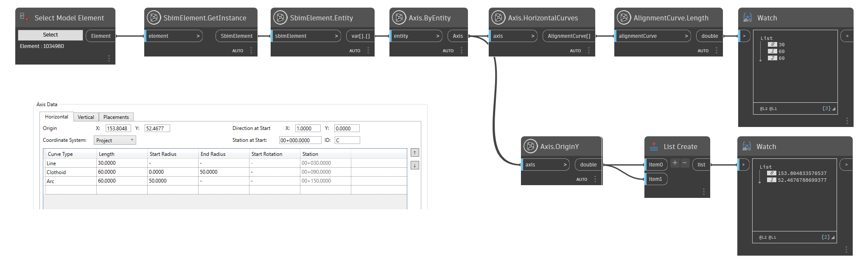Open options menu of lower Watch node

(846, 250)
